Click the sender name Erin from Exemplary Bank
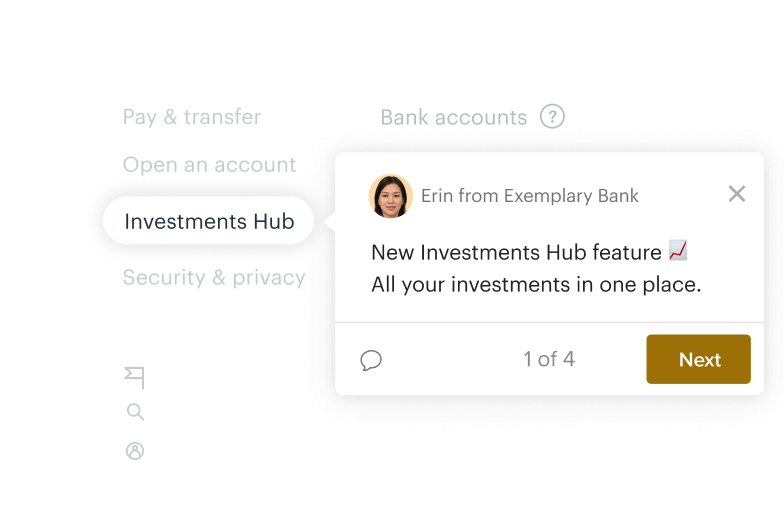The width and height of the screenshot is (784, 521). pos(530,196)
